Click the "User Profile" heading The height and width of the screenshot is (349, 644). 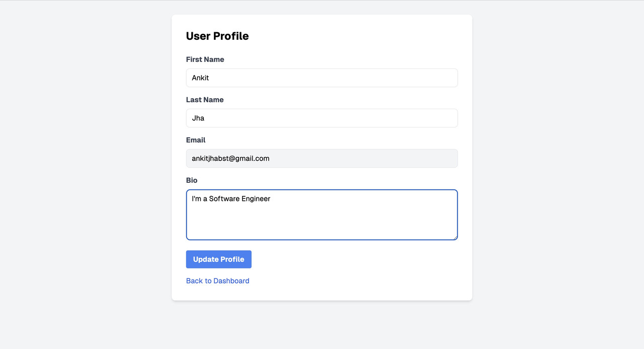[217, 36]
